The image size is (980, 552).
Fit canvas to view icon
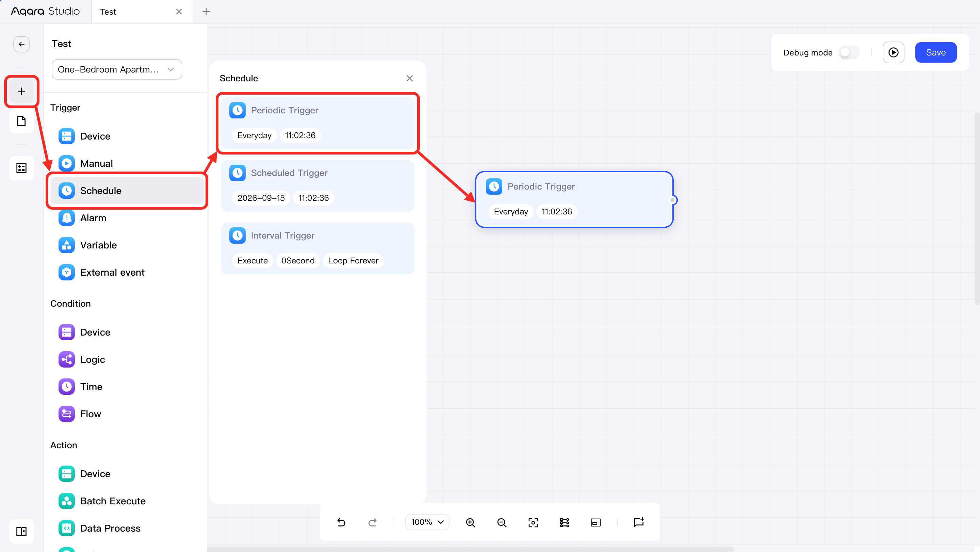coord(533,522)
